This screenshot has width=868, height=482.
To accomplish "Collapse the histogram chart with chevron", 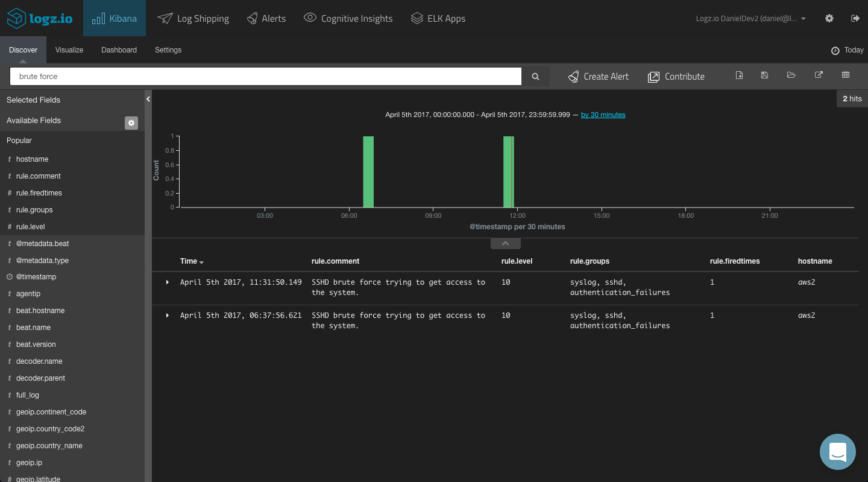I will point(506,244).
